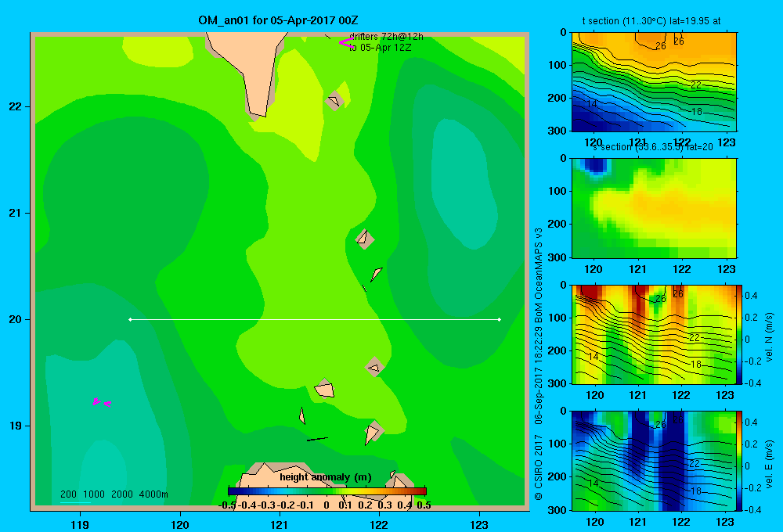
Task: Click the 'vel. N (m/s)' axis label
Action: coord(770,336)
